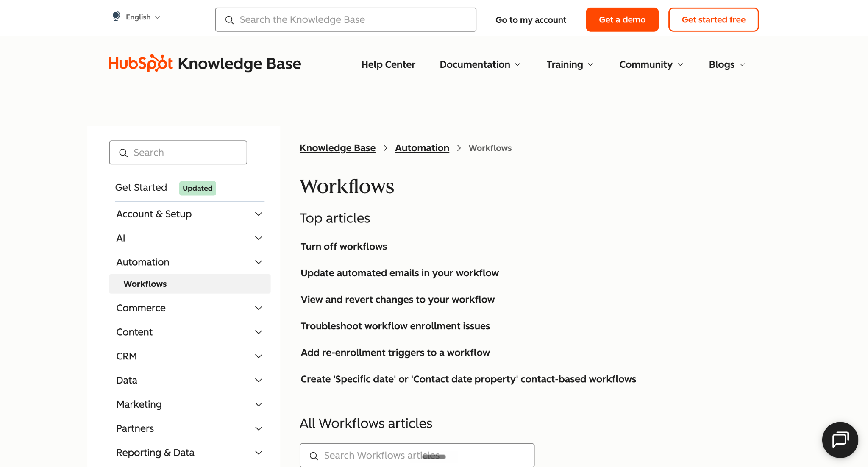The image size is (868, 467).
Task: Expand the Data sidebar section
Action: point(189,381)
